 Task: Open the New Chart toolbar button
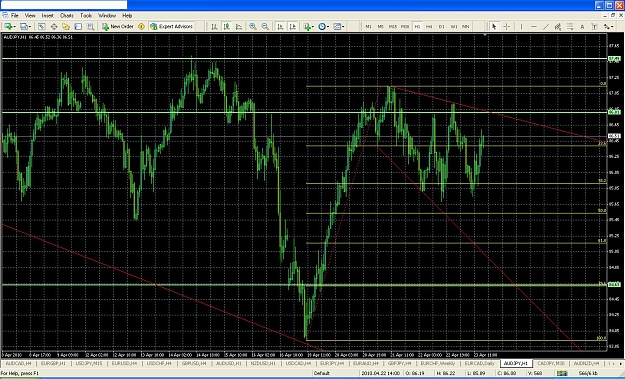click(10, 26)
